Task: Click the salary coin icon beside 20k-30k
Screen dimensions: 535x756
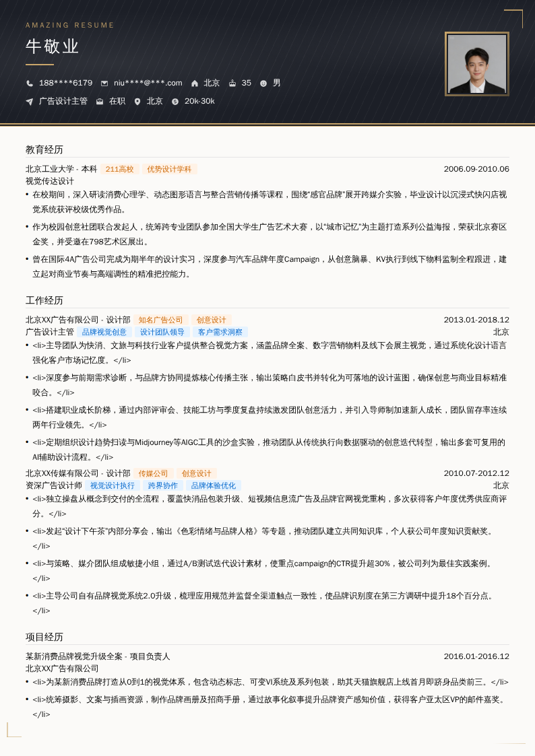Action: [175, 102]
